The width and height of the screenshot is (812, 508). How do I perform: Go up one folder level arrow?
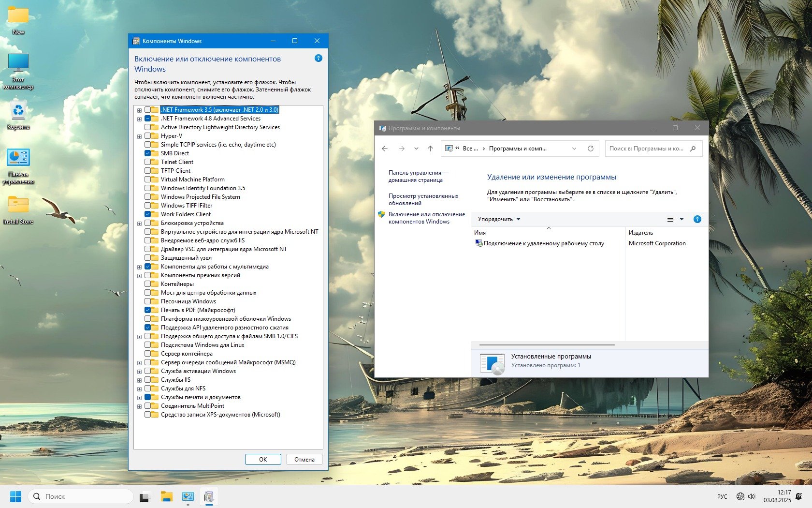430,149
